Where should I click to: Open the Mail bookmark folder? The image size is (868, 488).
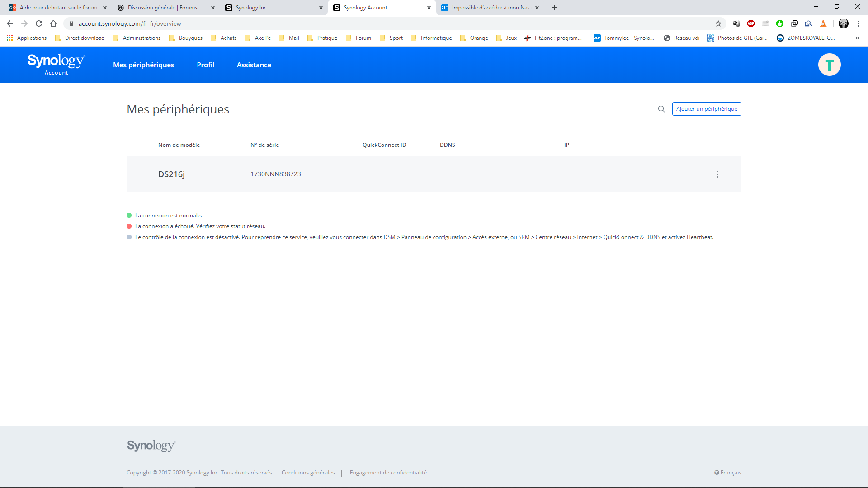(289, 38)
